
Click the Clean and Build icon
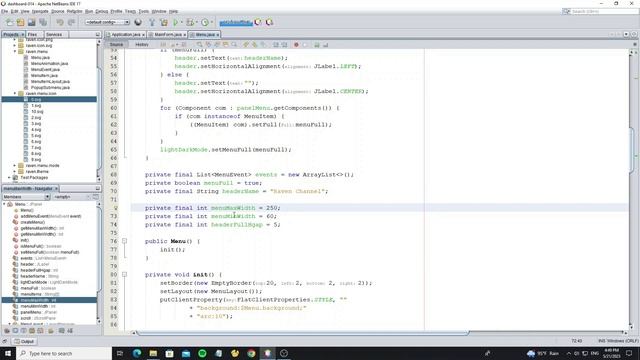(x=164, y=22)
